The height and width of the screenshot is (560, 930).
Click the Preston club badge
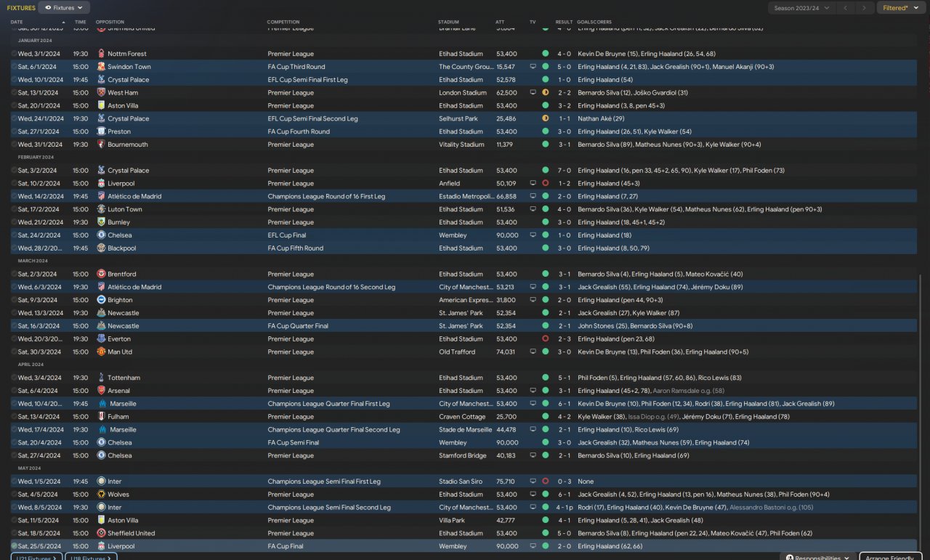[x=101, y=131]
